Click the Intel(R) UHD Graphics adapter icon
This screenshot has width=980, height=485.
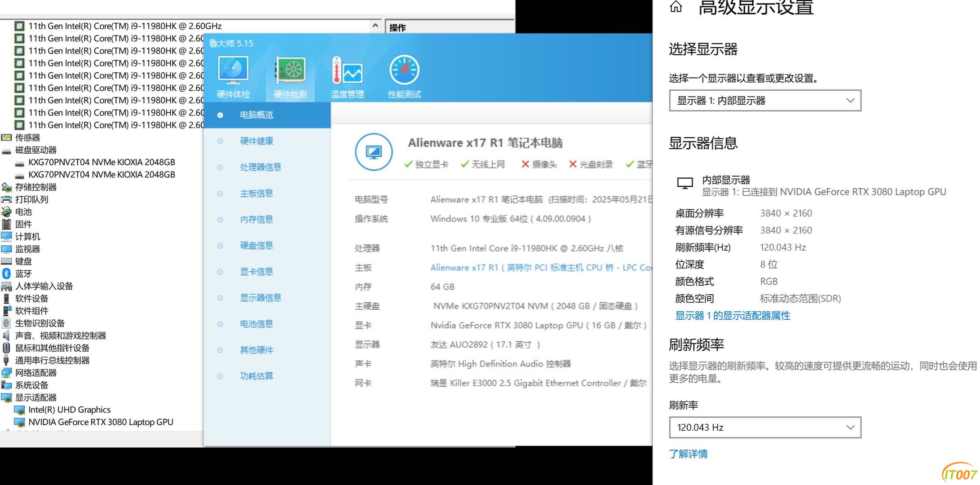19,410
